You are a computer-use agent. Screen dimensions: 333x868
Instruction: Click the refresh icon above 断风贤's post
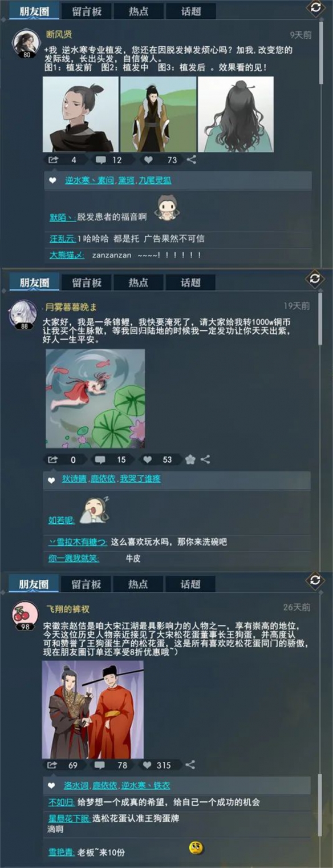click(x=315, y=8)
